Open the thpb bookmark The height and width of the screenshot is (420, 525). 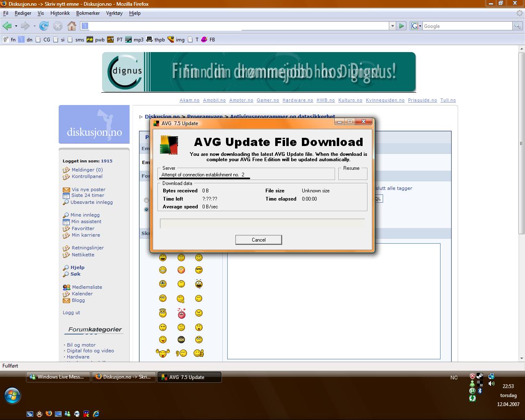click(x=155, y=40)
